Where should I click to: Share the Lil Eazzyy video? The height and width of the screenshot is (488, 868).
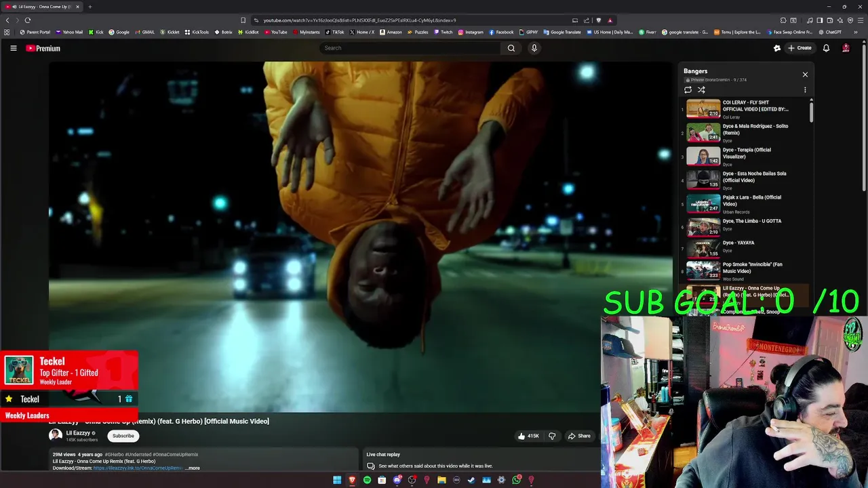(x=579, y=436)
